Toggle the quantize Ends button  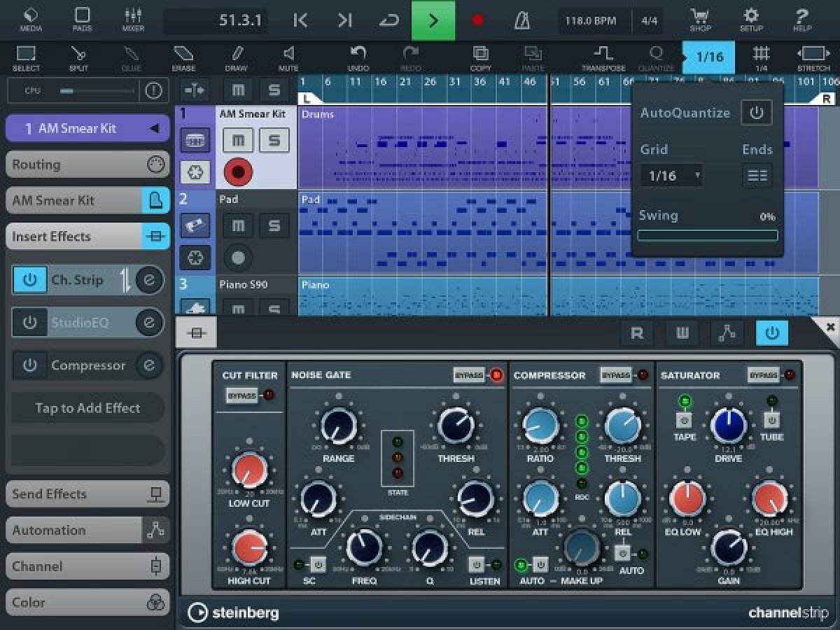(757, 176)
